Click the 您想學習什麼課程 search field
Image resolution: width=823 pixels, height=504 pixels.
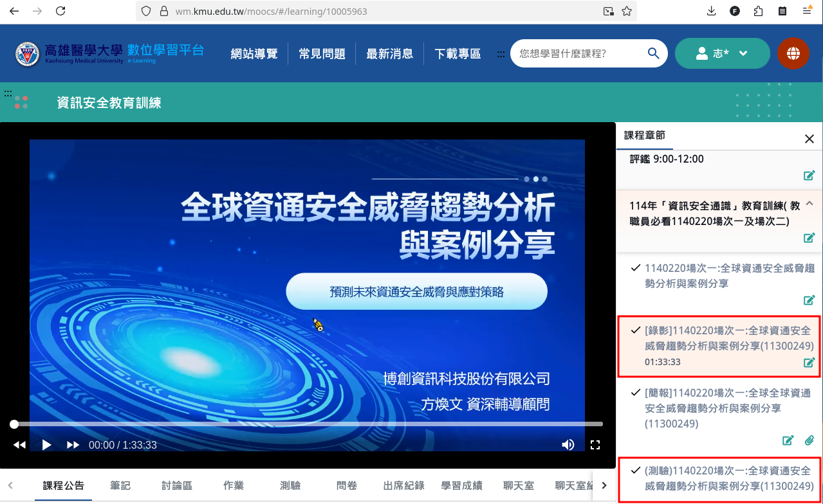pyautogui.click(x=576, y=53)
